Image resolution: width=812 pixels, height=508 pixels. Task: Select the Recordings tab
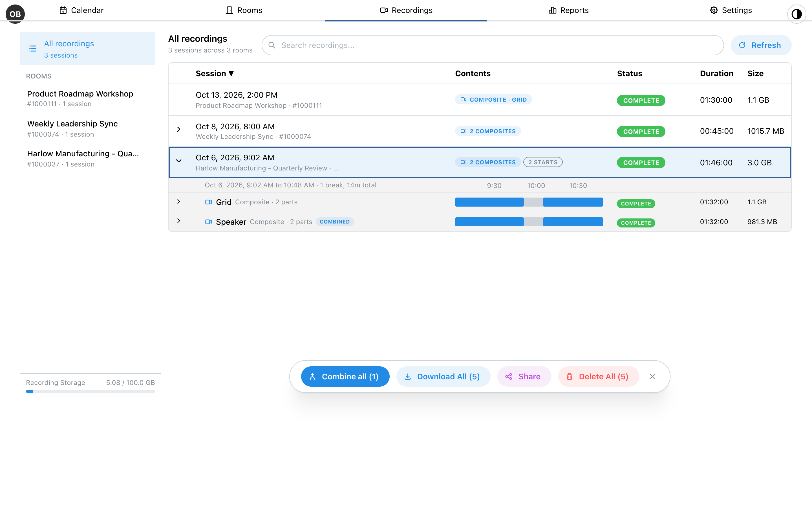406,10
